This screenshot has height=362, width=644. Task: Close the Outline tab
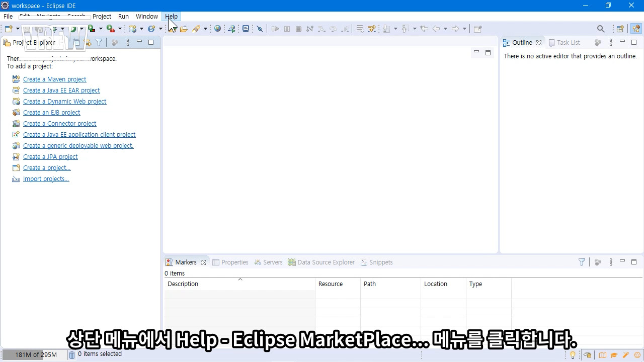[x=539, y=43]
